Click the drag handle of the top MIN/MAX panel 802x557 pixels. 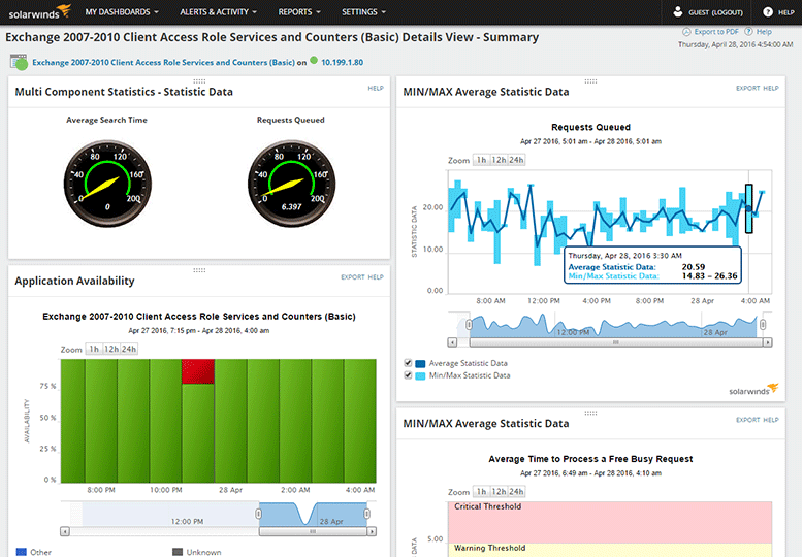591,81
